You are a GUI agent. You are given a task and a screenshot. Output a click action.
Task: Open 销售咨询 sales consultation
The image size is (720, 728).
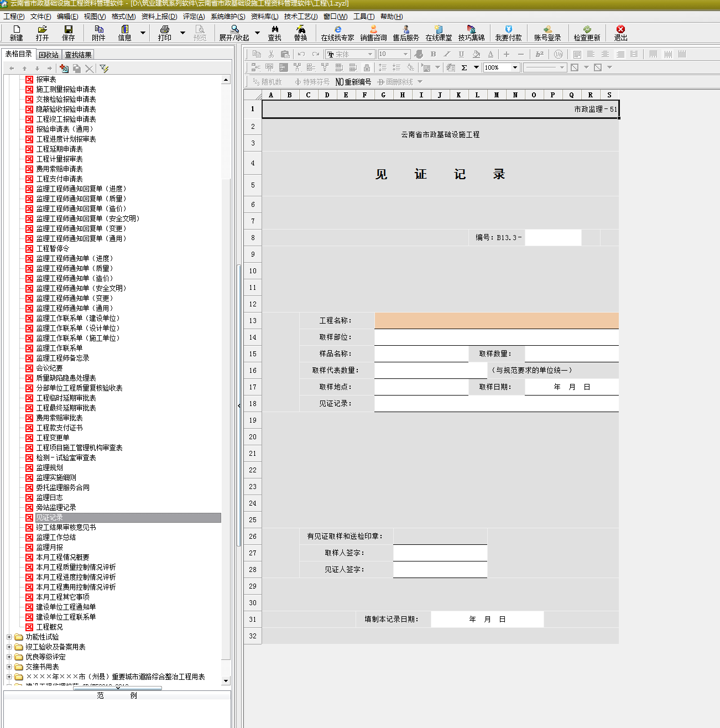(x=374, y=33)
